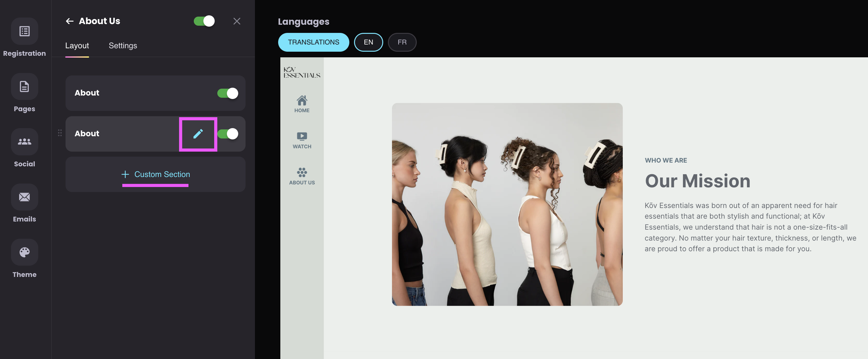The width and height of the screenshot is (868, 359).
Task: Open the Social sidebar section
Action: click(24, 148)
